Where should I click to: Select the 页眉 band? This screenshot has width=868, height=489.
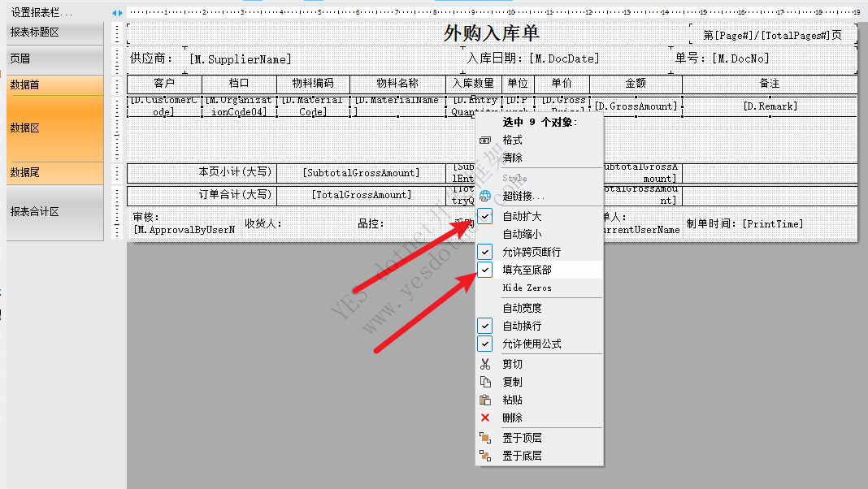click(x=54, y=59)
